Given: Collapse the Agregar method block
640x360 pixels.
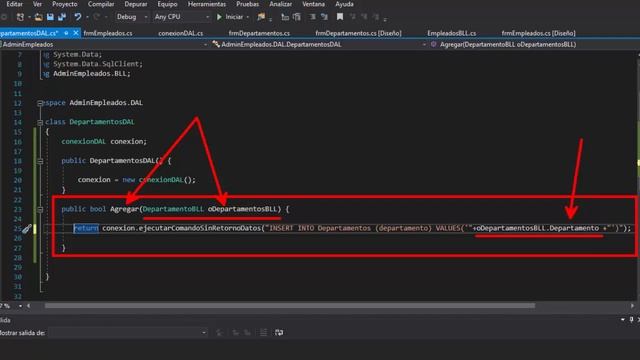Looking at the screenshot, I should (40, 209).
